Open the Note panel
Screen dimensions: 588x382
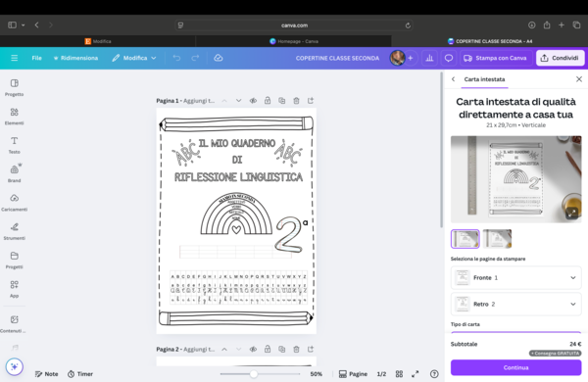pyautogui.click(x=46, y=374)
